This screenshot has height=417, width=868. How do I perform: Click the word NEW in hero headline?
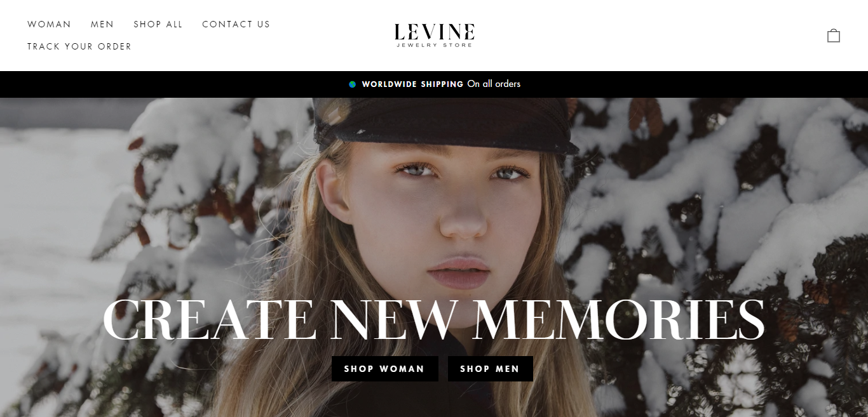point(395,320)
